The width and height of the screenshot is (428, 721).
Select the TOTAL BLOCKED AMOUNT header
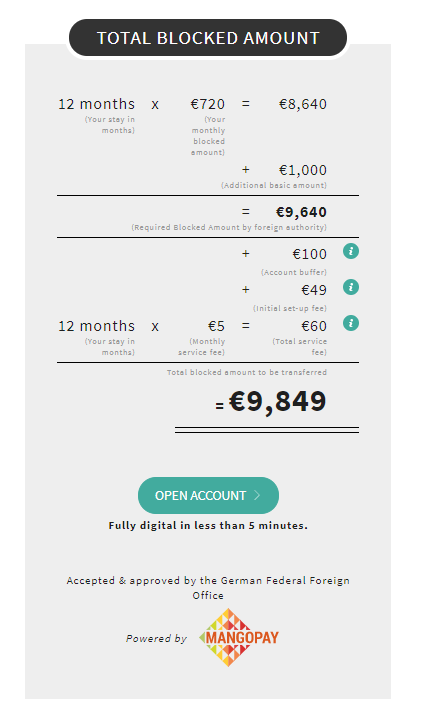click(x=208, y=38)
